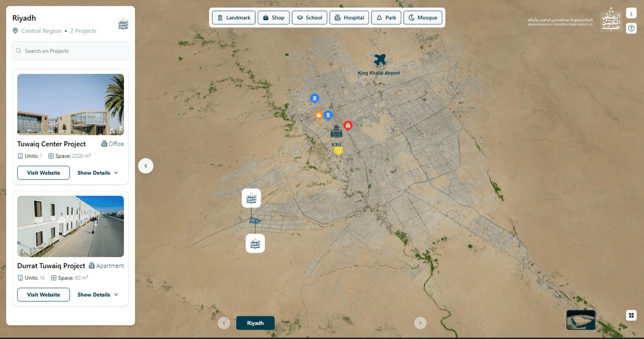The width and height of the screenshot is (644, 339).
Task: Click the yellow mosque map pin
Action: point(338,151)
